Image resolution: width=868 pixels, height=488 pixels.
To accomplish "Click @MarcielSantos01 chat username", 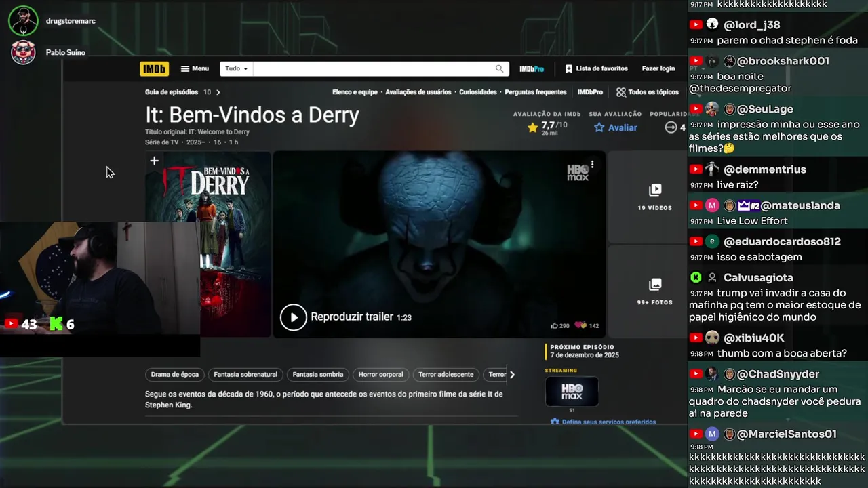I will [787, 434].
